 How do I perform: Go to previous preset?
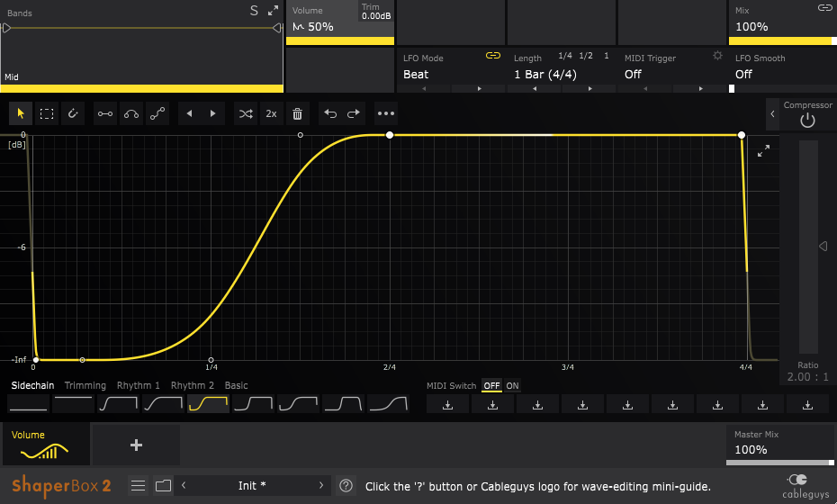(x=184, y=485)
